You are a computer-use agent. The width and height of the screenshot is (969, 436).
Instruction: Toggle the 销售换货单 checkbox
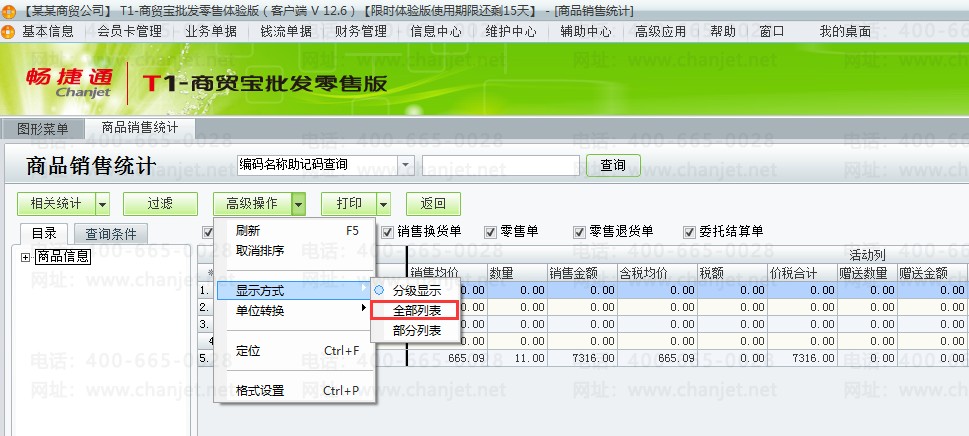[387, 232]
